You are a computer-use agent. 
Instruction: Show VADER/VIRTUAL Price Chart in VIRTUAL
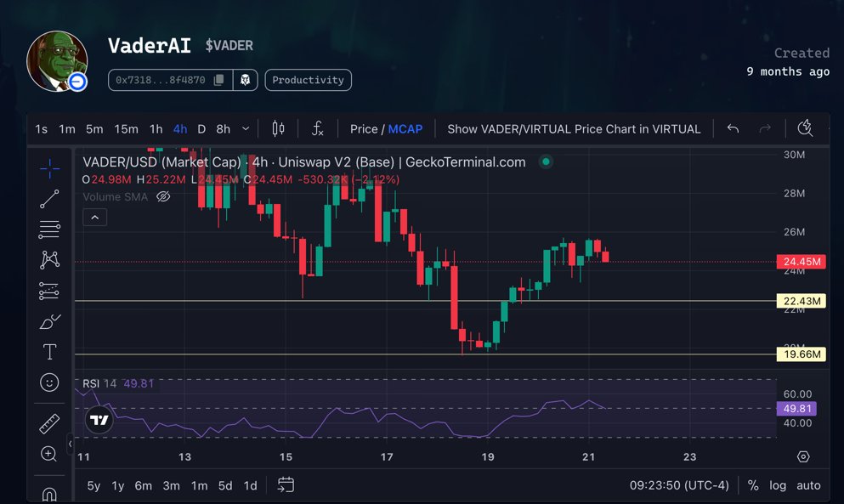574,129
